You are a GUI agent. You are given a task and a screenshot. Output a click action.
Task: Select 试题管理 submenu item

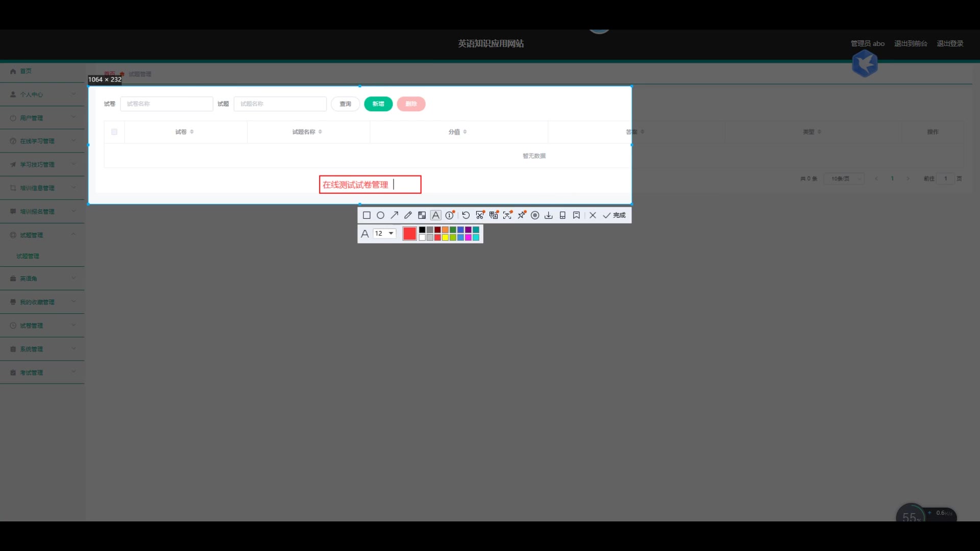tap(28, 256)
